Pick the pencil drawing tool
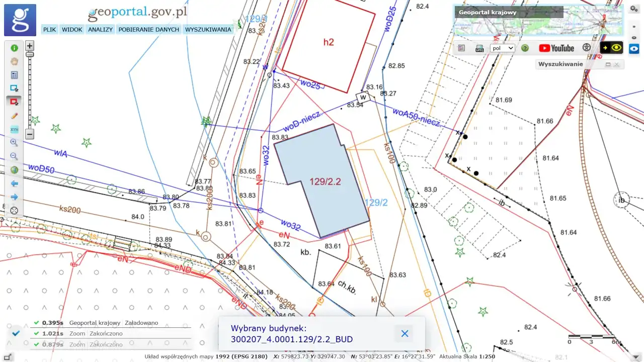The width and height of the screenshot is (644, 362). [x=14, y=116]
